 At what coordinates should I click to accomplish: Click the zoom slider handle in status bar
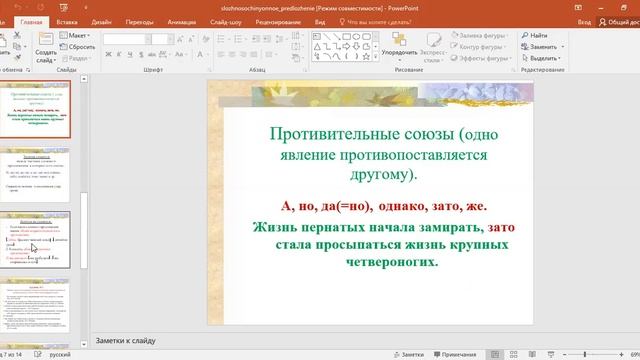click(584, 355)
